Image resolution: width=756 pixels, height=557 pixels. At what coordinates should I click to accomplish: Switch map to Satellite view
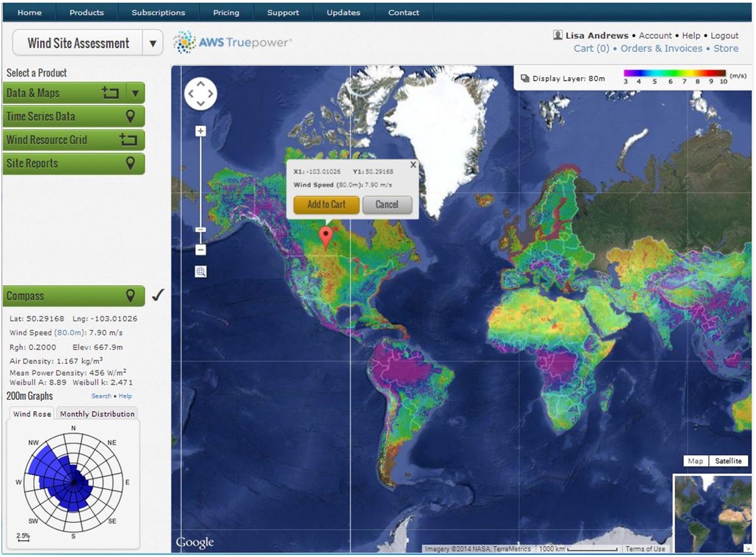[728, 461]
